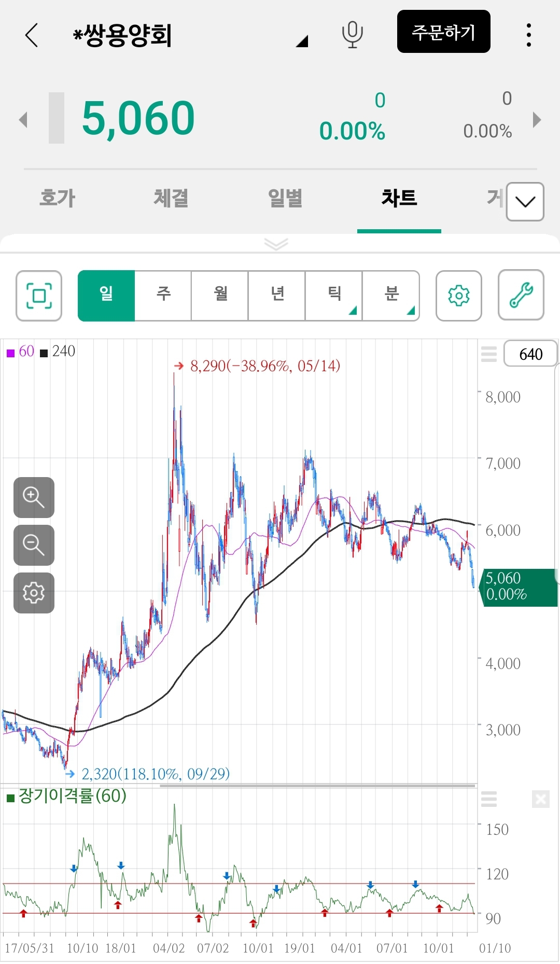
Task: Open the three-dot overflow menu
Action: (528, 35)
